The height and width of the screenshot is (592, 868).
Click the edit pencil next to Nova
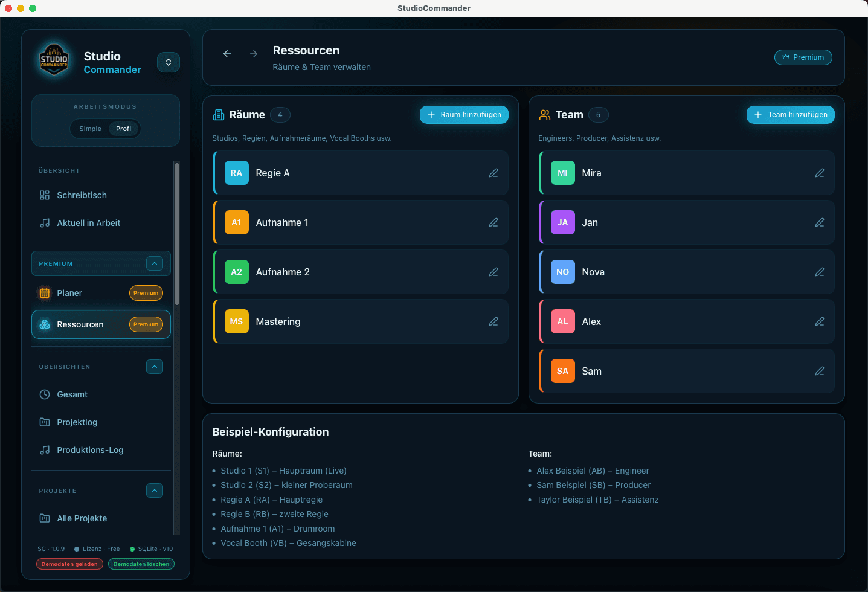(x=819, y=272)
